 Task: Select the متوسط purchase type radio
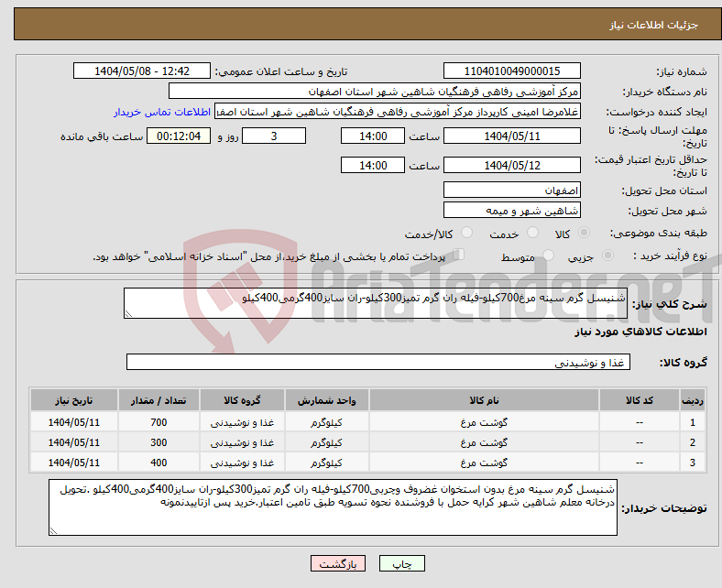point(548,256)
